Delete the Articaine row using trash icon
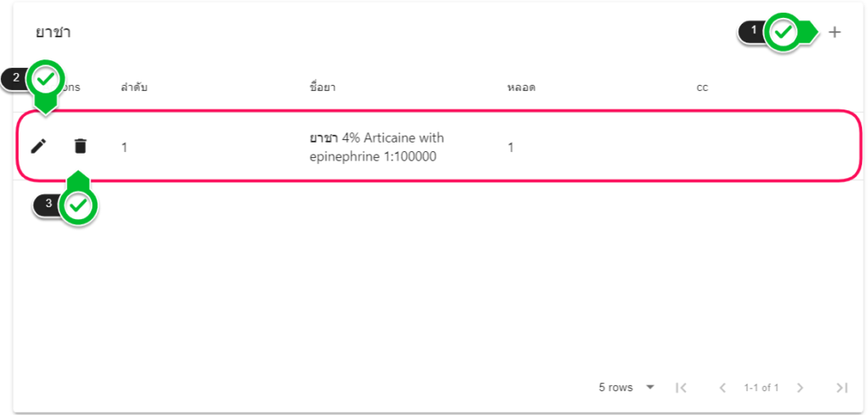This screenshot has height=415, width=868. [80, 146]
